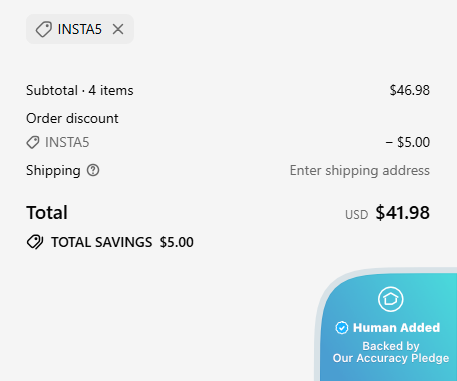
Task: Click the bold $41.98 total price
Action: click(x=403, y=213)
